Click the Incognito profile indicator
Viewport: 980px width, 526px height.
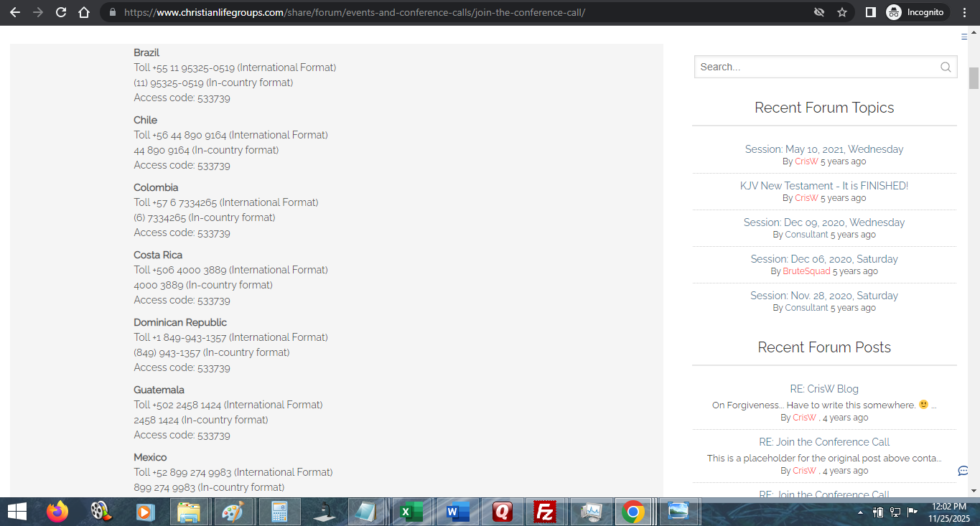tap(915, 12)
